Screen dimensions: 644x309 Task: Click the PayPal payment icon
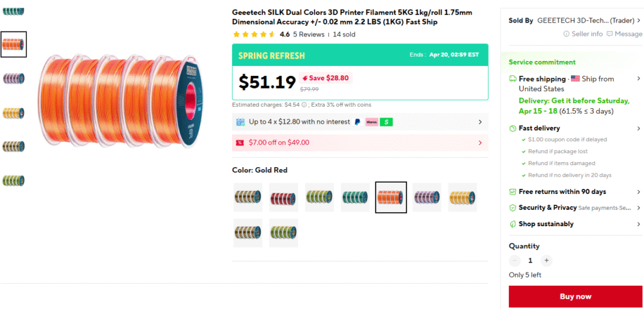(357, 122)
